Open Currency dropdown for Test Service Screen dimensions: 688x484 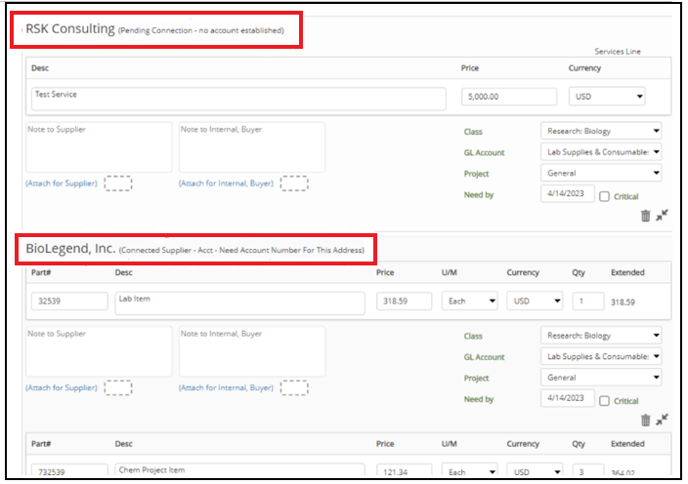pyautogui.click(x=607, y=97)
